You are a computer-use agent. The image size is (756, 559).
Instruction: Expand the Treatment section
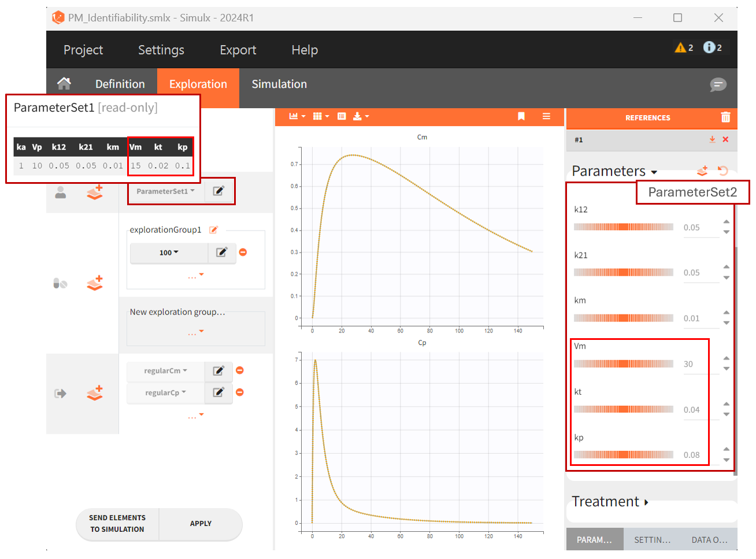610,501
